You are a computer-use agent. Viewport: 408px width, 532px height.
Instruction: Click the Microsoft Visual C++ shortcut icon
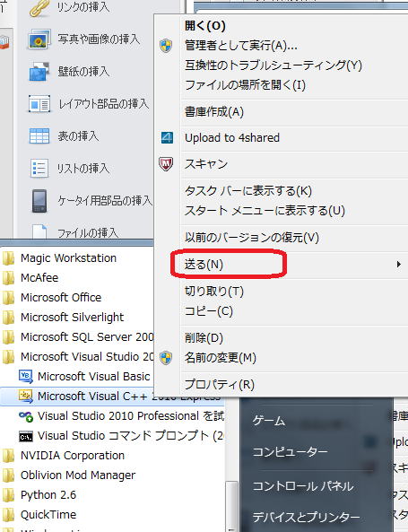[x=26, y=396]
